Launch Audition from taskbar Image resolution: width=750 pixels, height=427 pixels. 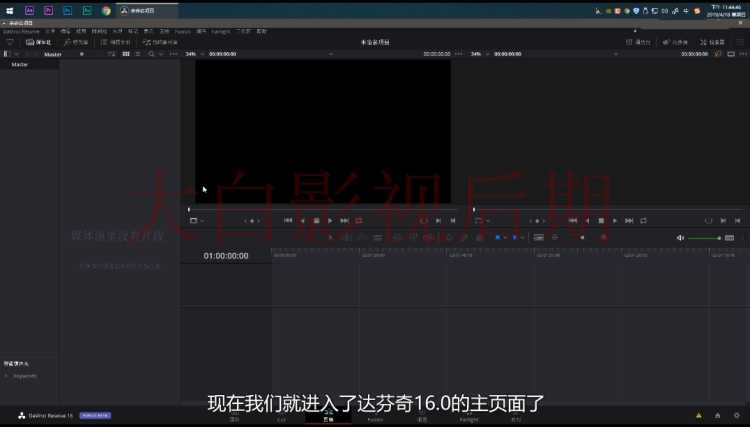coord(87,11)
